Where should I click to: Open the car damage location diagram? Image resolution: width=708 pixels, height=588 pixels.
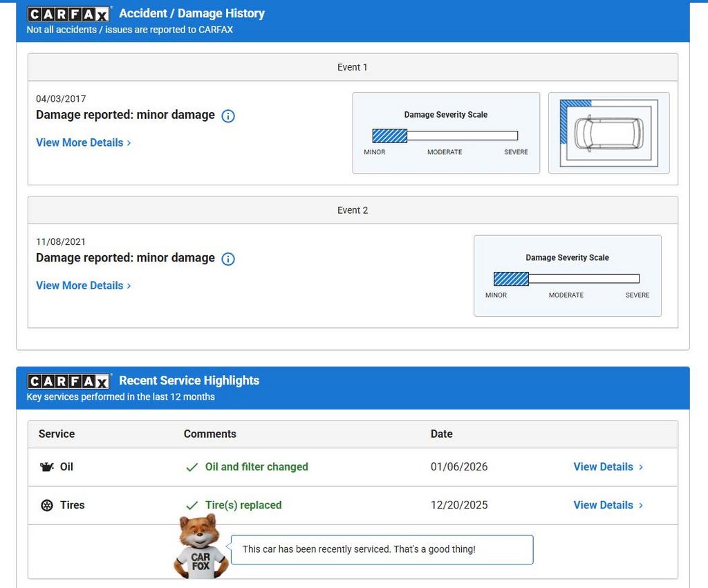pos(608,133)
